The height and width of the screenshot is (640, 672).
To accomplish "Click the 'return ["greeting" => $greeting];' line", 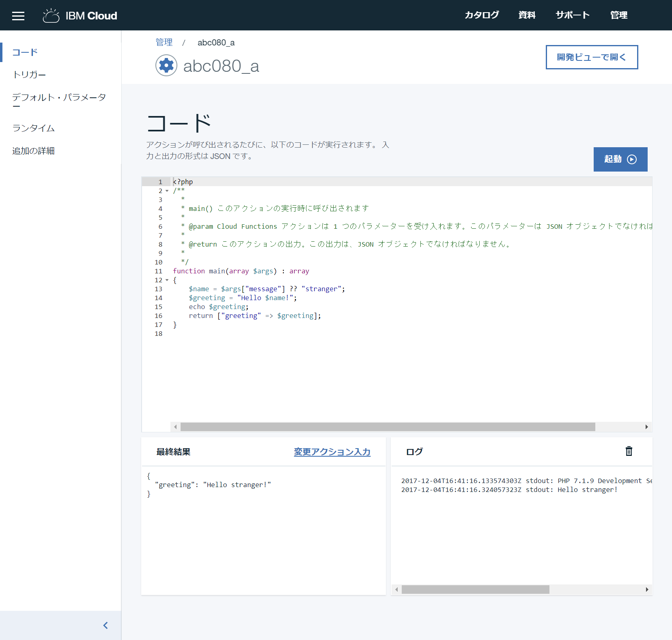I will (255, 316).
